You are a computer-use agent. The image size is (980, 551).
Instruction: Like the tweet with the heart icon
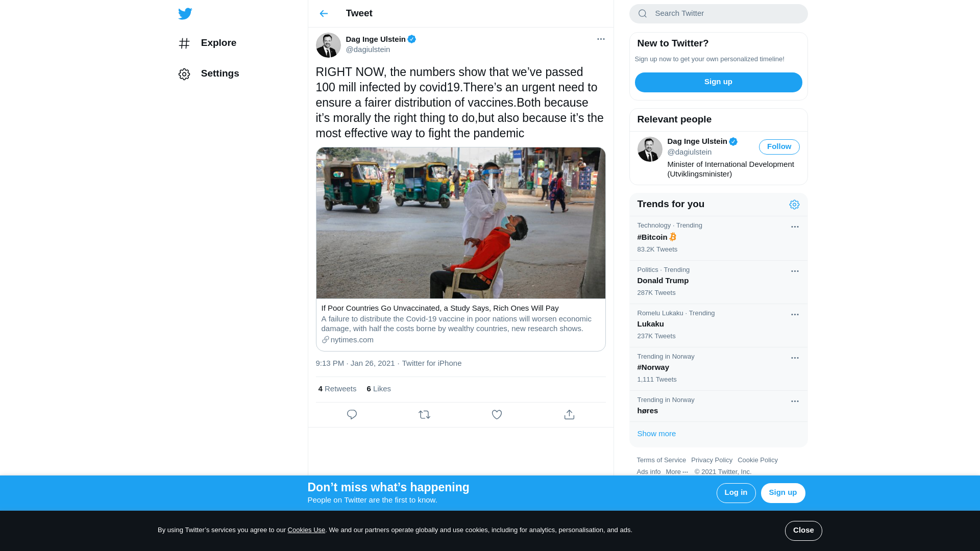point(497,415)
